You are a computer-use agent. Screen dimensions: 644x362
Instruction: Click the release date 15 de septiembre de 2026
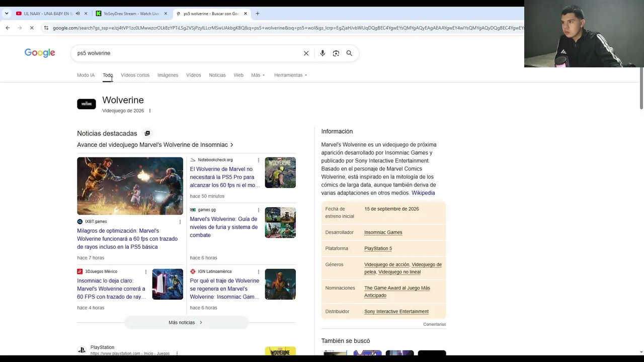pyautogui.click(x=391, y=209)
